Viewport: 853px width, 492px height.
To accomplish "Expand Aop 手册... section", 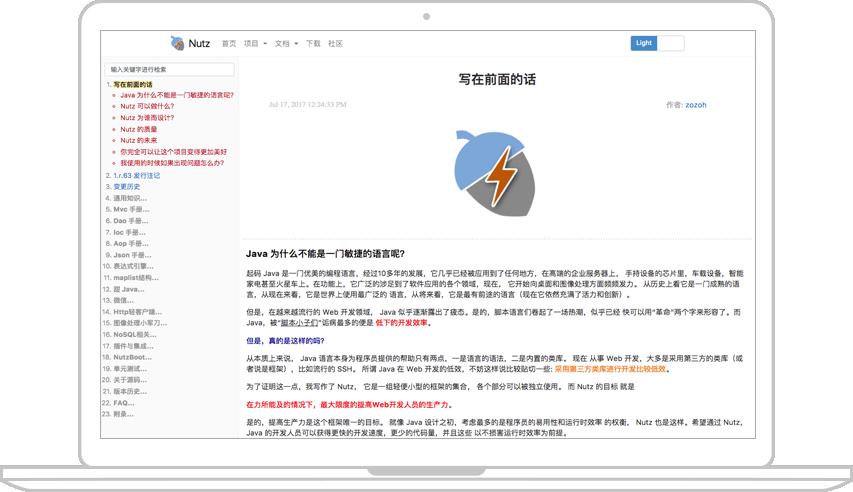I will (131, 243).
